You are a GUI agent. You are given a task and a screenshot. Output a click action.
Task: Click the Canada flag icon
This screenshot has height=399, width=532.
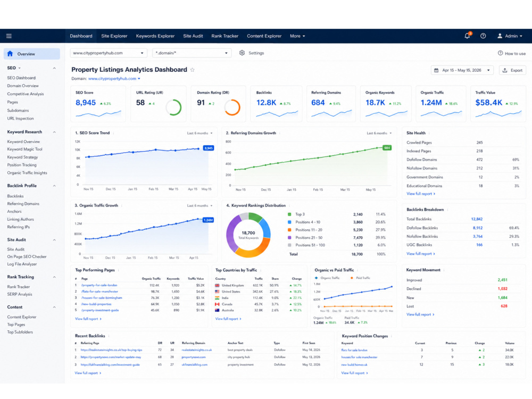click(x=217, y=304)
